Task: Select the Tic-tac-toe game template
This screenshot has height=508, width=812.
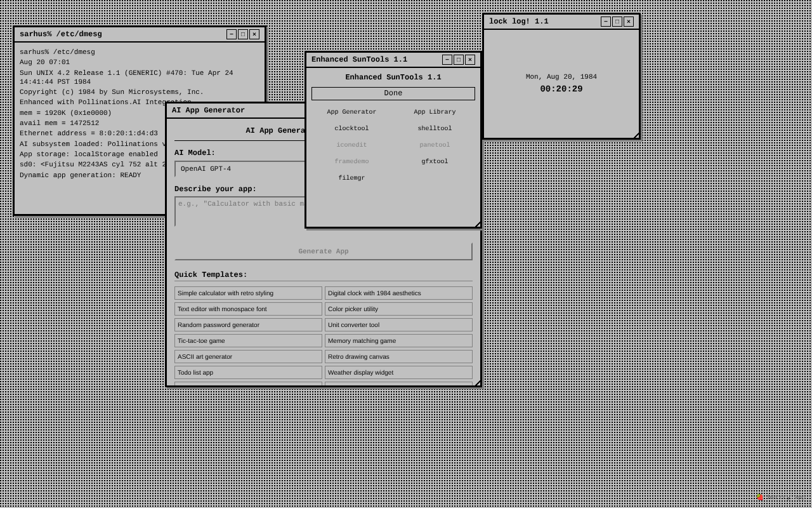Action: coord(248,340)
